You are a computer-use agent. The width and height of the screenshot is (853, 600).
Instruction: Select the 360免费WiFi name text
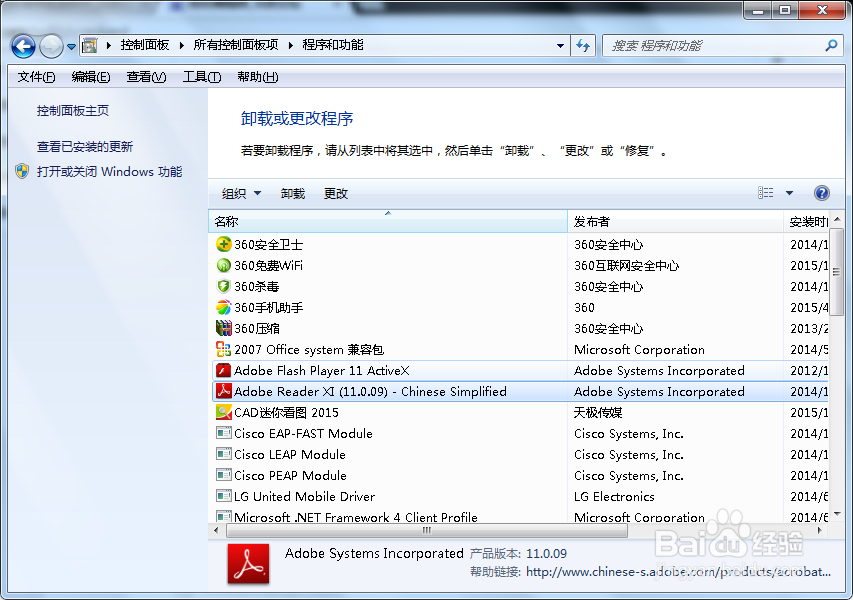(x=268, y=265)
